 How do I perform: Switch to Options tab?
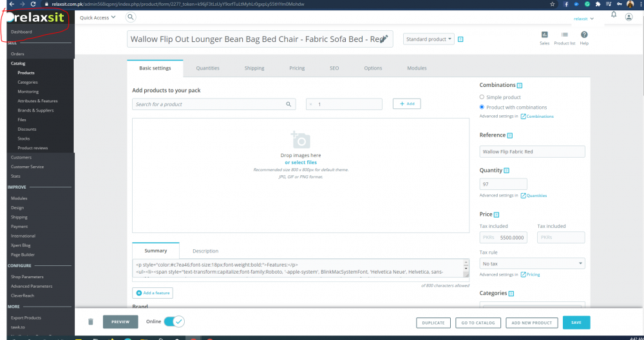click(373, 68)
